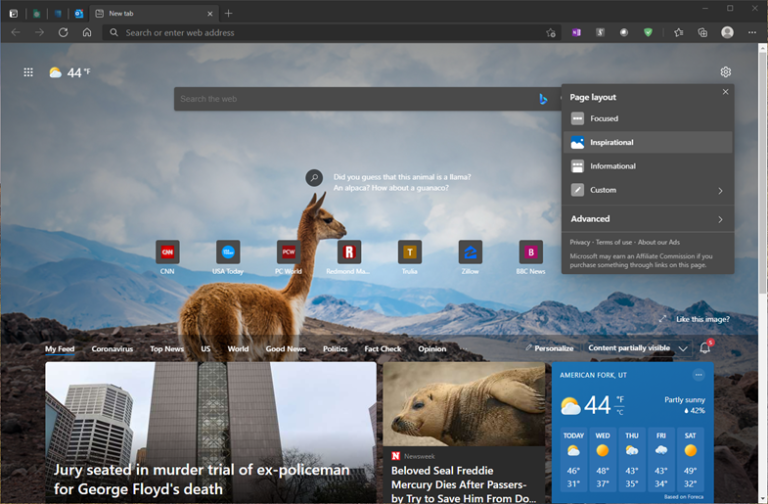Open the Privacy link
768x504 pixels.
580,242
